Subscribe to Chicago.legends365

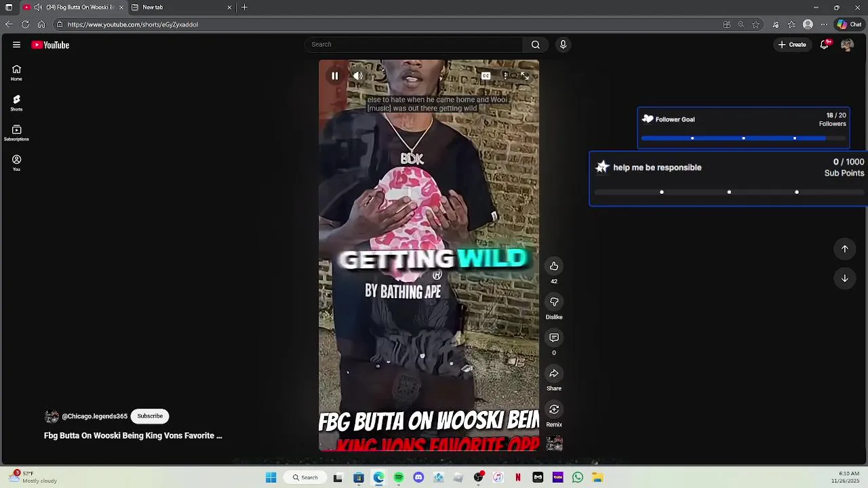click(x=150, y=416)
